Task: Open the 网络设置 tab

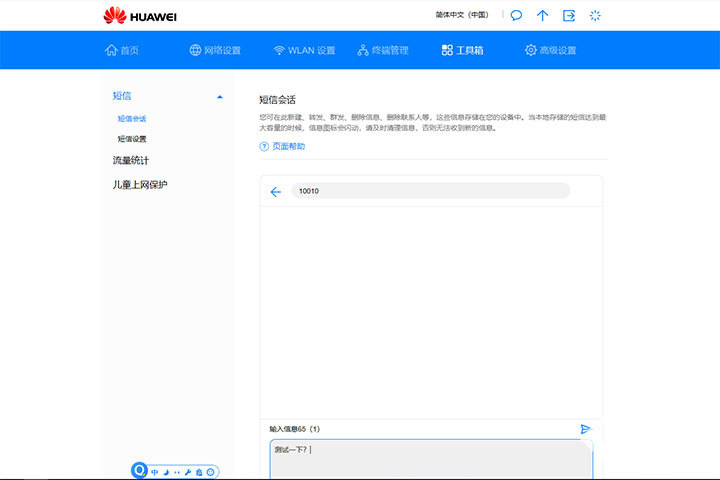Action: [215, 50]
